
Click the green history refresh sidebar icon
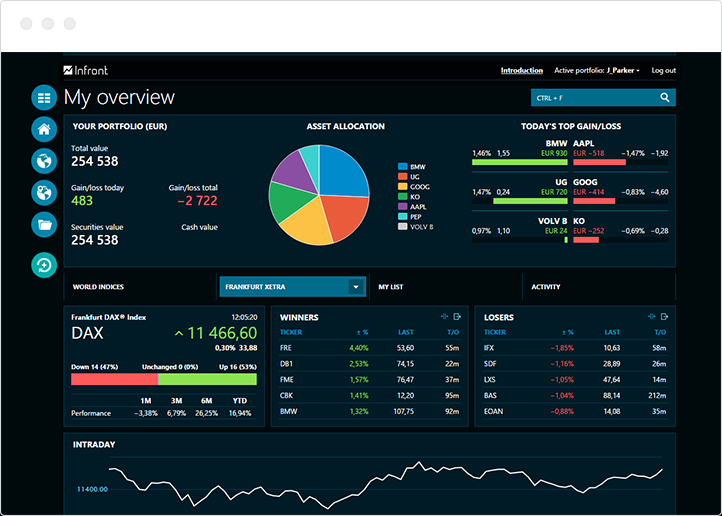[44, 265]
